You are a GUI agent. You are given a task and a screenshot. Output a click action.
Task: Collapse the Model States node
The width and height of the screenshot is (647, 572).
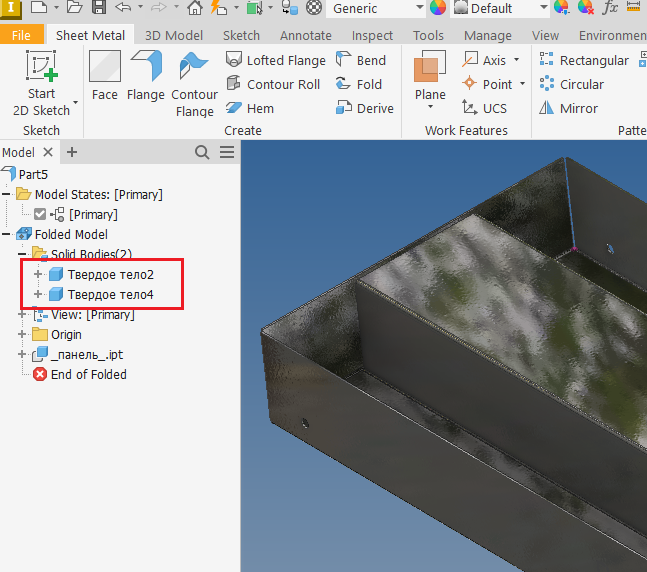[6, 194]
